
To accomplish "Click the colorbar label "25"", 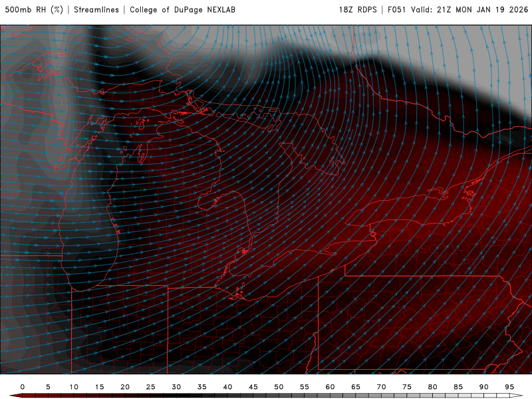I will pyautogui.click(x=151, y=387).
